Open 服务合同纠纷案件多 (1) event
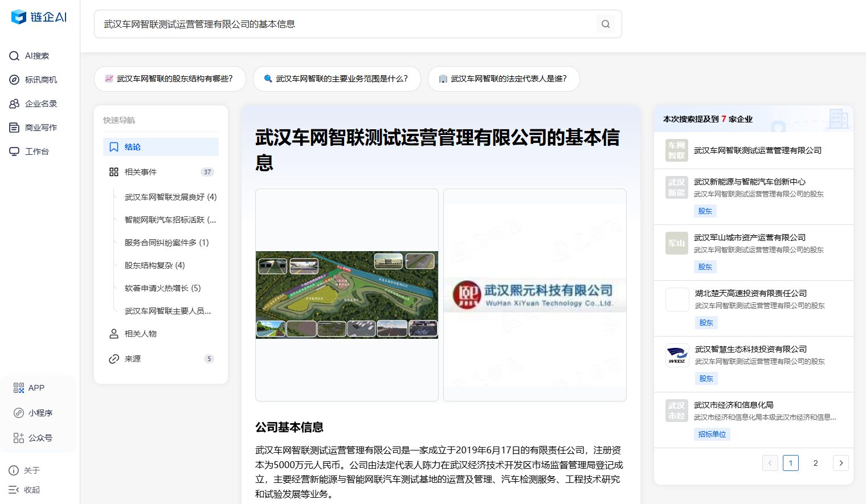Screen dimensions: 866x504 click(x=166, y=243)
